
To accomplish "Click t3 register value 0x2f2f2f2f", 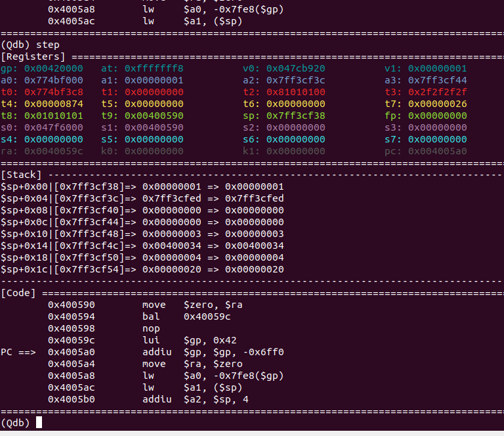I will tap(438, 93).
